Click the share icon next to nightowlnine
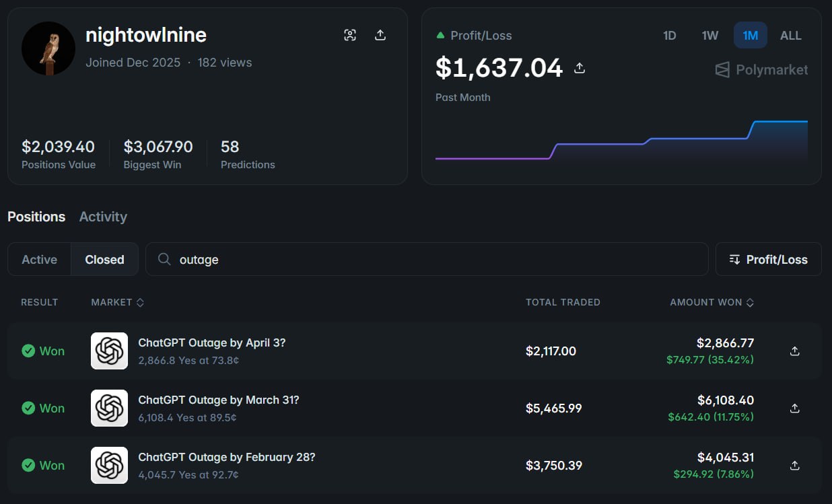The height and width of the screenshot is (504, 832). 380,36
